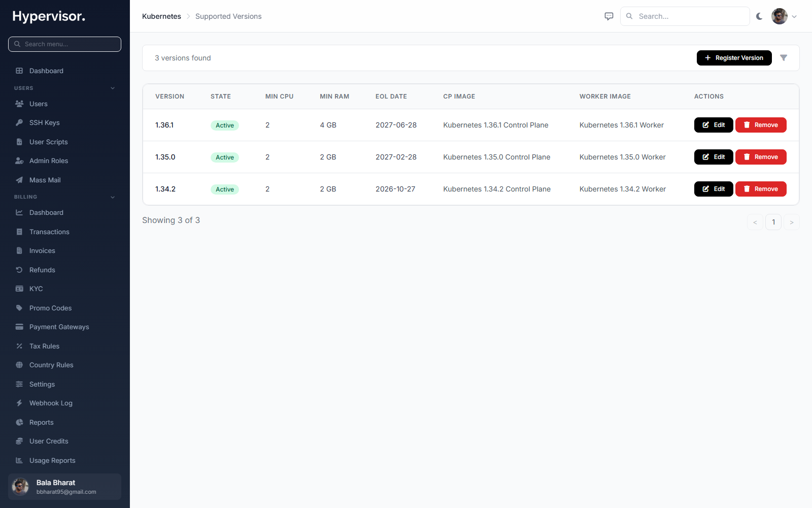Collapse the USERS menu section
The width and height of the screenshot is (812, 508).
pyautogui.click(x=113, y=88)
